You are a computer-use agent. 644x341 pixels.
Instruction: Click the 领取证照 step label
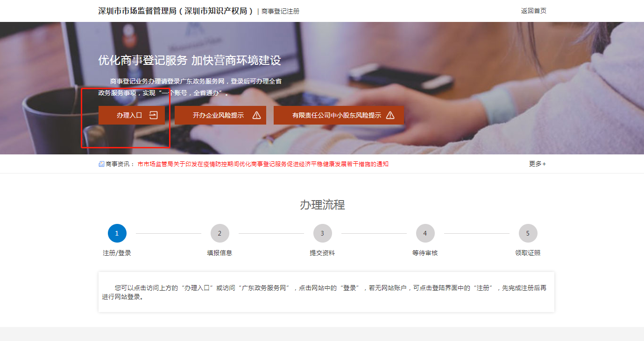pyautogui.click(x=528, y=253)
